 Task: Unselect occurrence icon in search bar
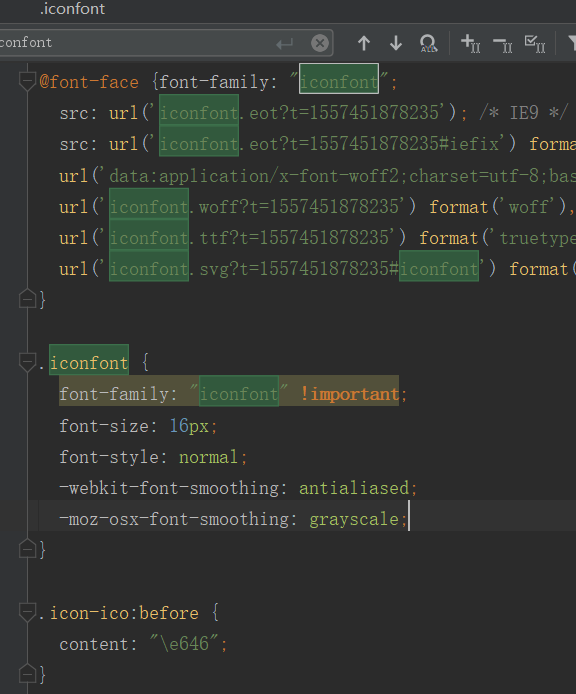coord(503,45)
